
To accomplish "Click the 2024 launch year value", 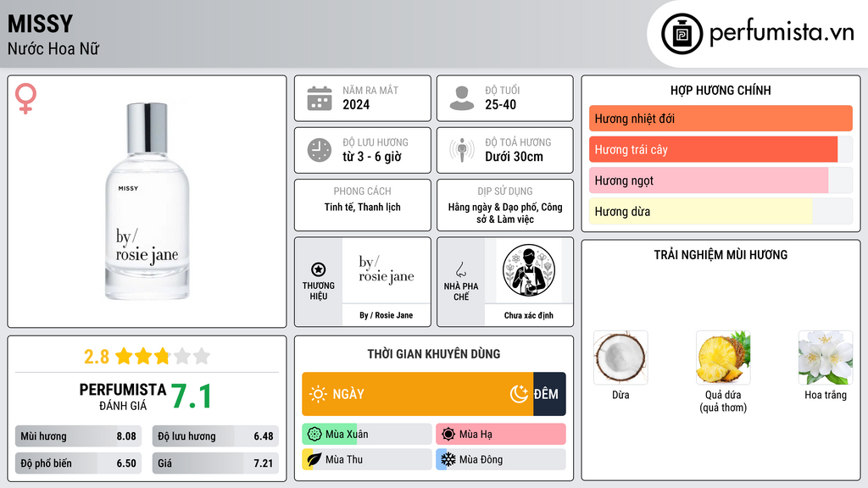I will [356, 104].
